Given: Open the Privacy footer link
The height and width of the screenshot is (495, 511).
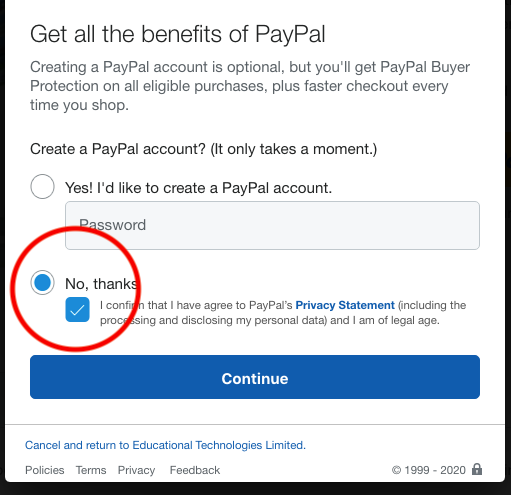Looking at the screenshot, I should coord(136,470).
